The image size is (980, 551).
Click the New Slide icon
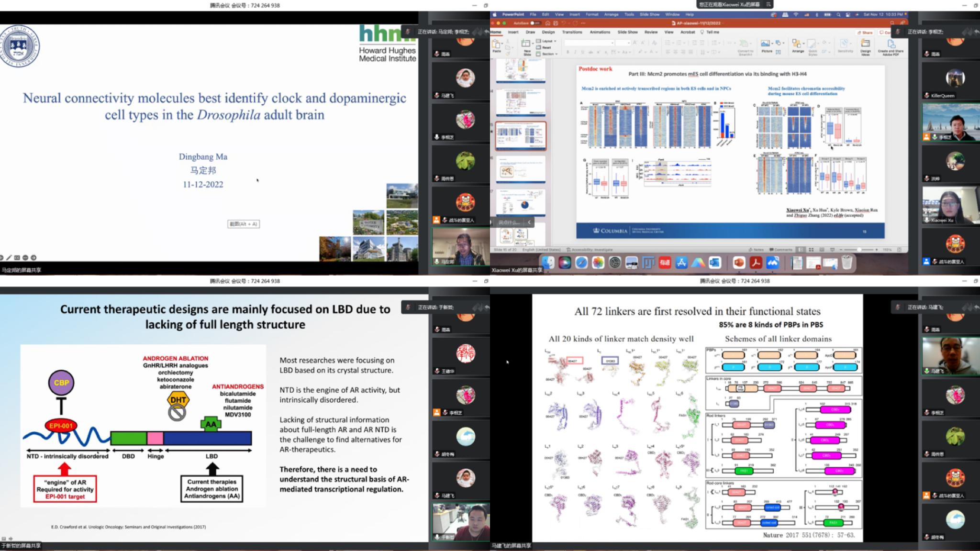(525, 43)
